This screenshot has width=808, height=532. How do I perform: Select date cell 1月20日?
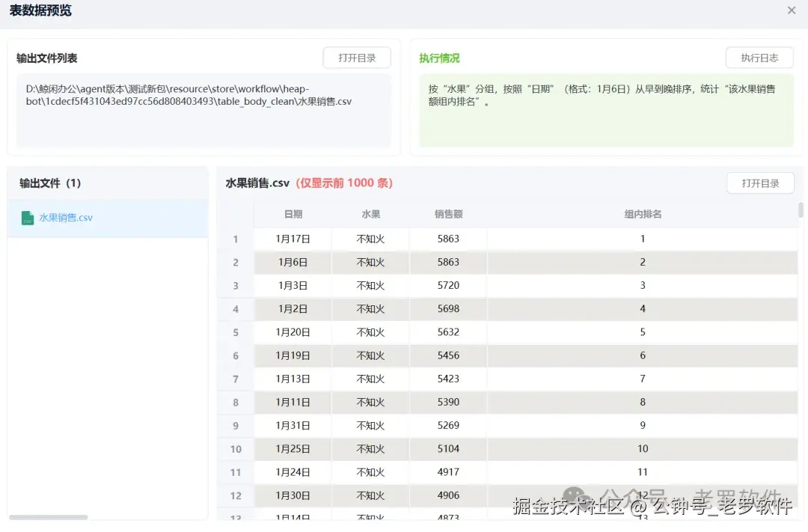pos(293,332)
